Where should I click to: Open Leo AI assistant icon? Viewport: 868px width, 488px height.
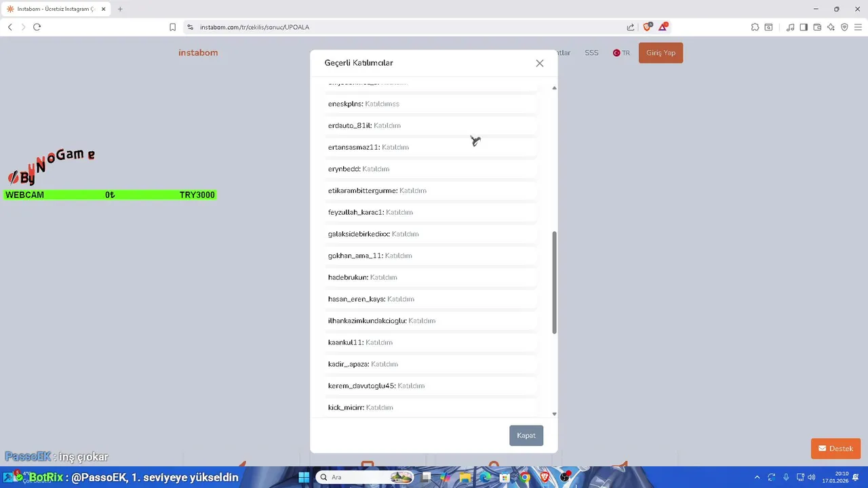[x=831, y=27]
